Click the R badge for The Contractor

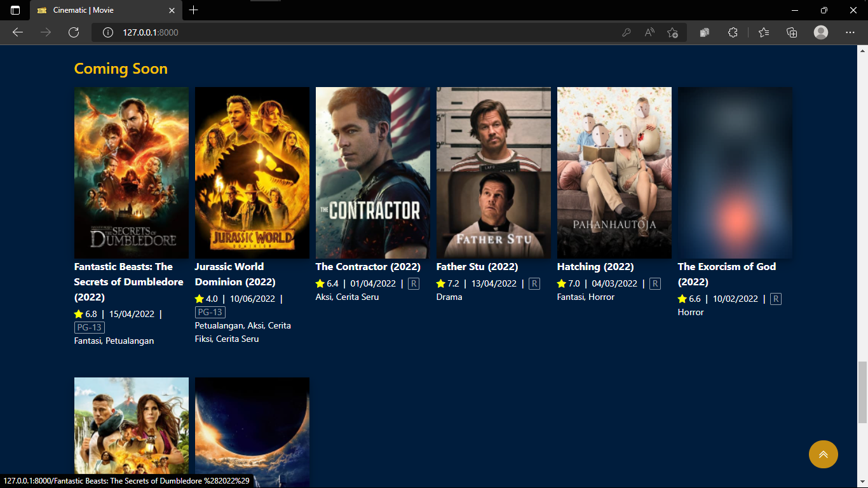414,283
